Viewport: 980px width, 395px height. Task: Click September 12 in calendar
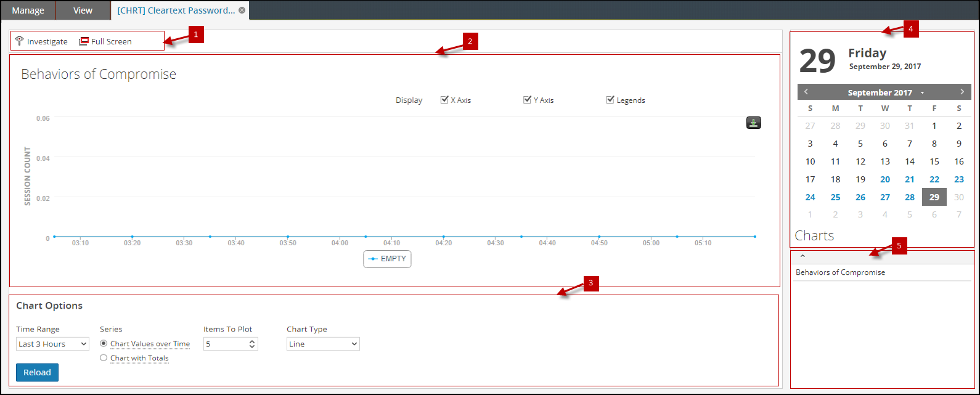pyautogui.click(x=860, y=161)
